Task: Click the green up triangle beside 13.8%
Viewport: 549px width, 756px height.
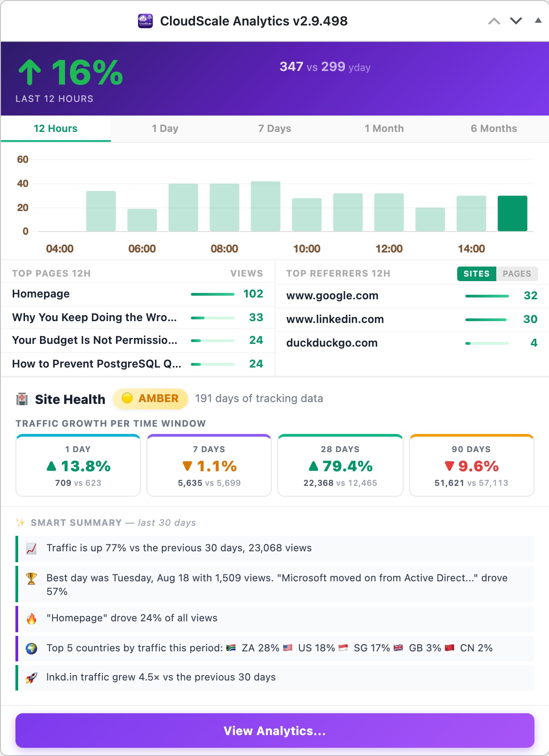Action: 51,466
